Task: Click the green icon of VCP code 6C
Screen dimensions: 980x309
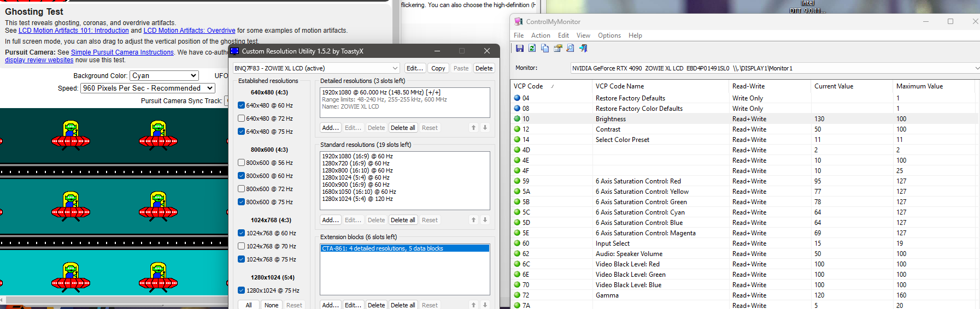Action: (x=517, y=264)
